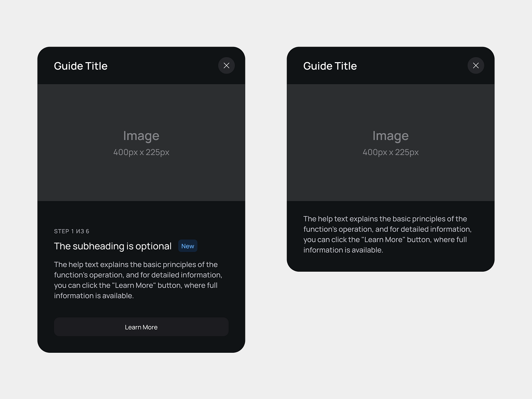532x399 pixels.
Task: Close the left guide card with X icon
Action: pyautogui.click(x=226, y=66)
